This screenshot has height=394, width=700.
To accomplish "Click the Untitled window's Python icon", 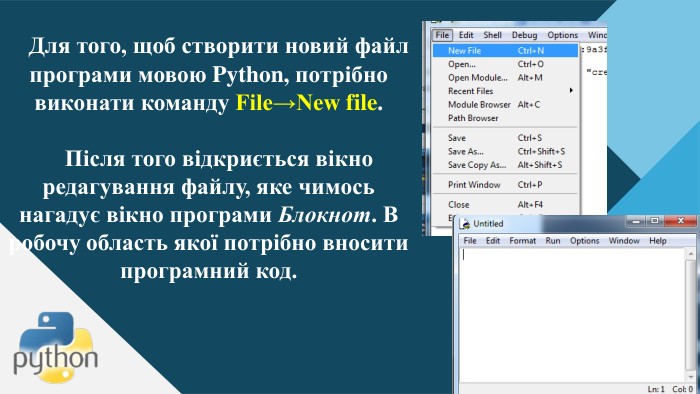I will (465, 224).
